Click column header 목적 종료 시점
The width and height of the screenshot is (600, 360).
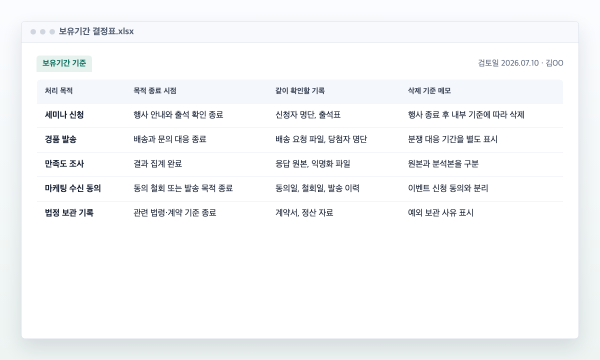pos(155,91)
